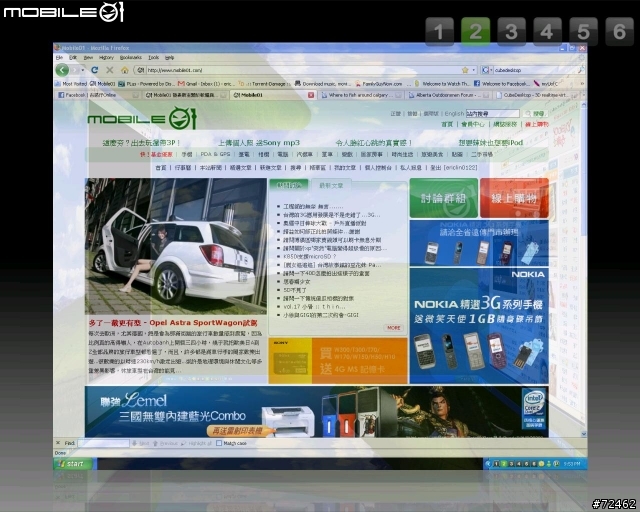Open the back/forward history dropdown arrow
Viewport: 640px width, 512px height.
pos(82,70)
